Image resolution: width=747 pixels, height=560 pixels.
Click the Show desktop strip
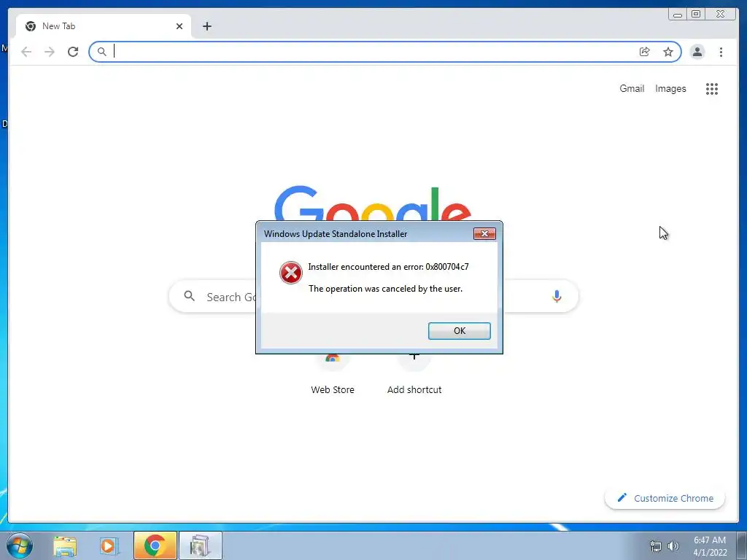point(742,545)
